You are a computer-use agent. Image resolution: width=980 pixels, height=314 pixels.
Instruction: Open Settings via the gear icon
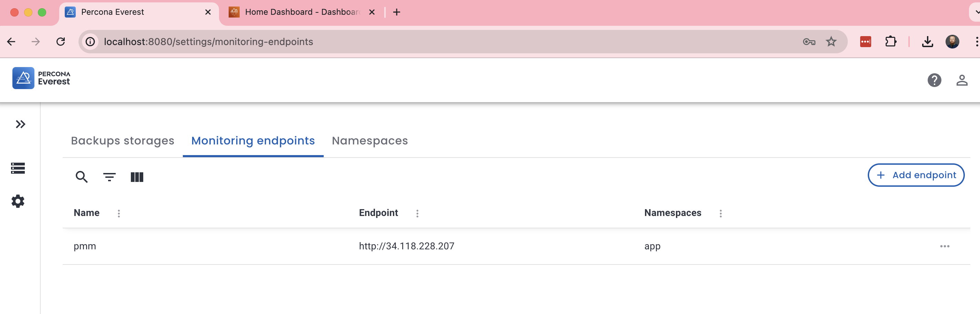(18, 202)
